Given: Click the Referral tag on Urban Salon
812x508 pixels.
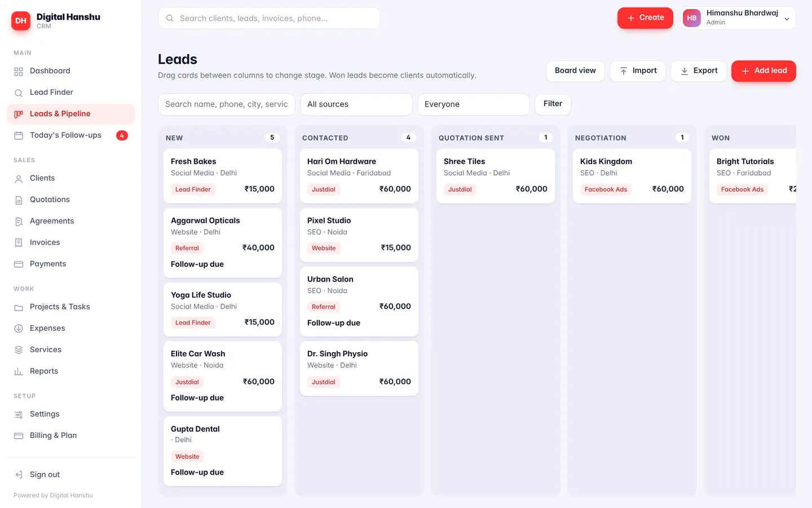Looking at the screenshot, I should (324, 307).
